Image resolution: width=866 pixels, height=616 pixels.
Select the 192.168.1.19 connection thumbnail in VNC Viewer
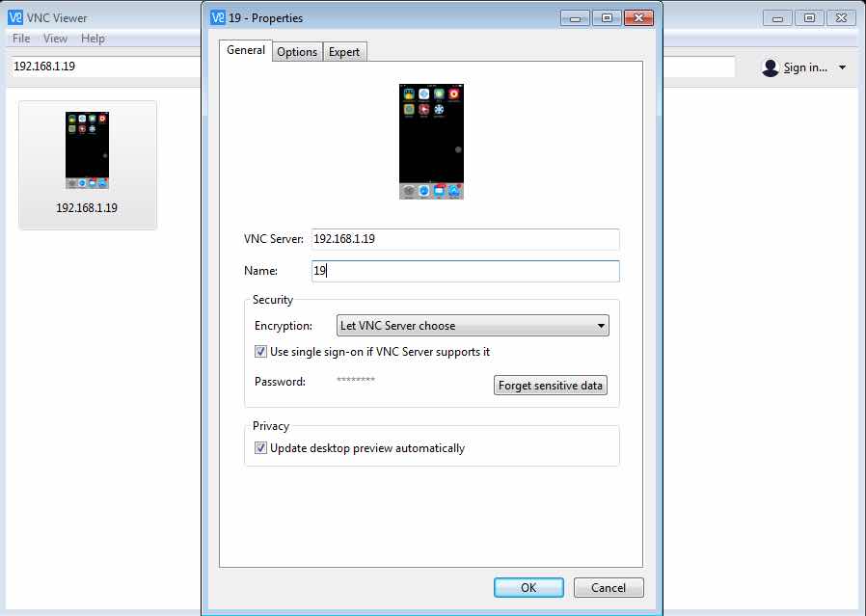pos(87,150)
